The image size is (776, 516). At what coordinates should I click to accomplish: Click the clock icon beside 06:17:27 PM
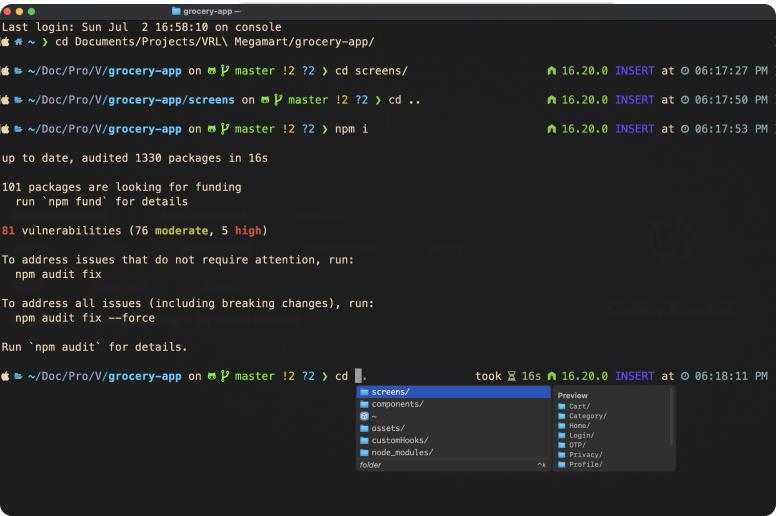[x=684, y=71]
